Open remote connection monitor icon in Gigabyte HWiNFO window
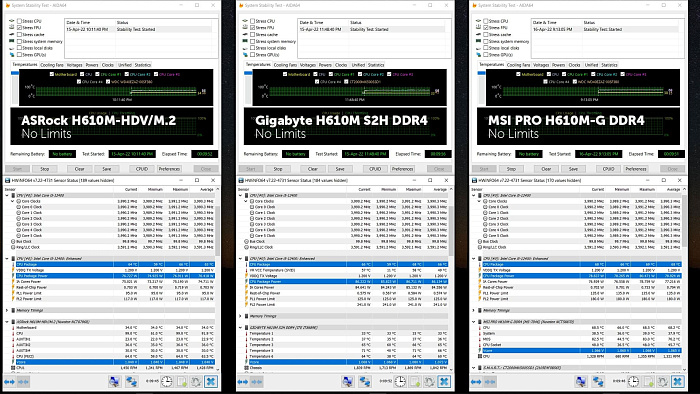Image resolution: width=700 pixels, height=394 pixels. coord(348,382)
